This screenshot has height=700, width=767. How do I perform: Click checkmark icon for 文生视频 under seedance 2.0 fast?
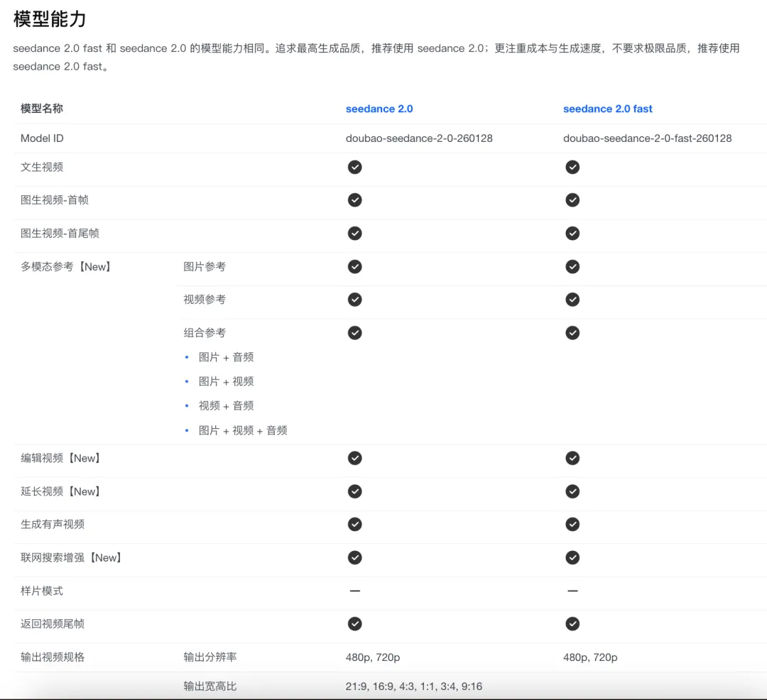click(572, 167)
